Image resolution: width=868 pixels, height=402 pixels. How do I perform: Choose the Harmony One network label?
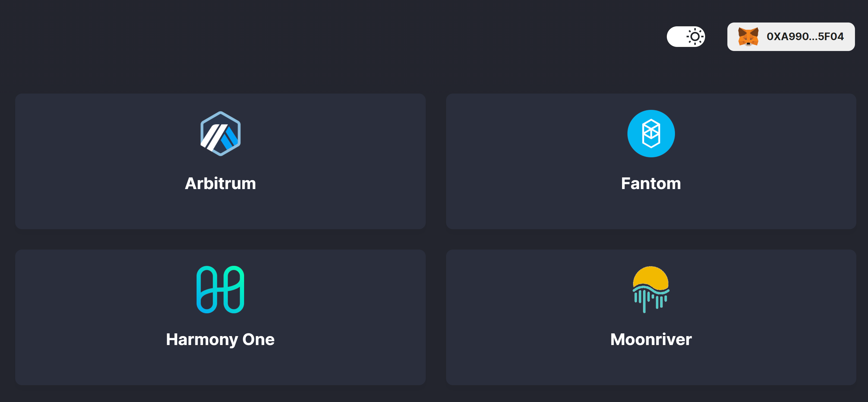(x=220, y=339)
